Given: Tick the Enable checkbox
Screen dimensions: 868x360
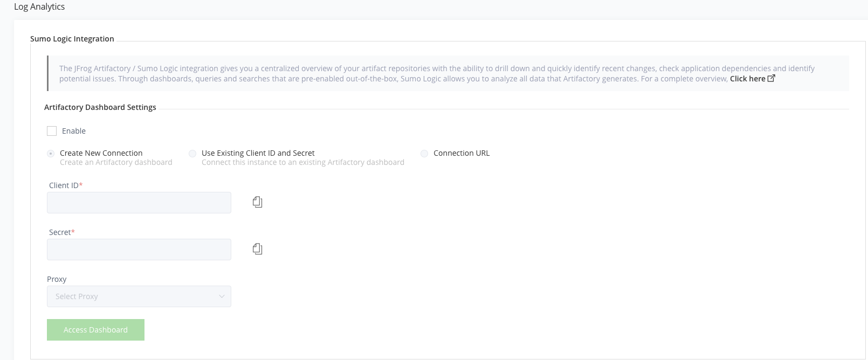Looking at the screenshot, I should click(x=52, y=131).
